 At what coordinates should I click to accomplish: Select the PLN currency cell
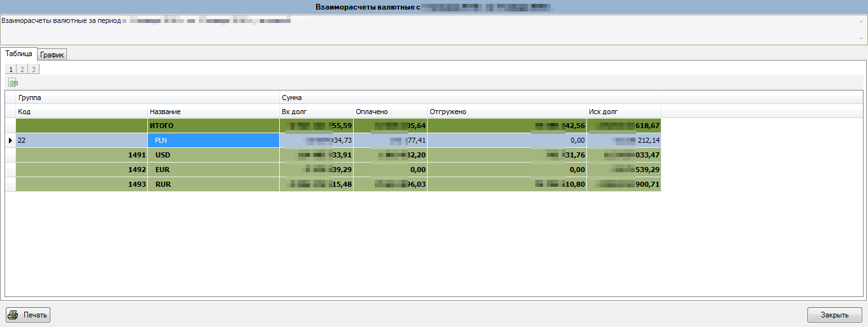[x=213, y=140]
